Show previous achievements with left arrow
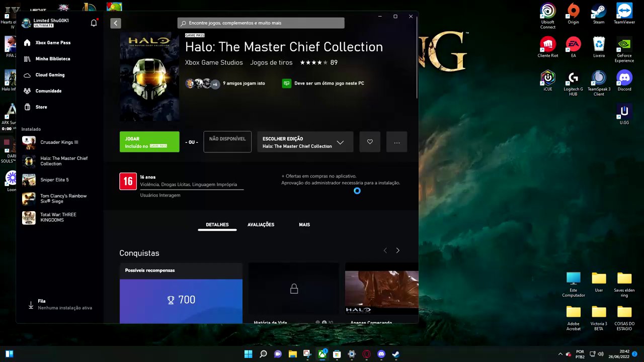Image resolution: width=644 pixels, height=362 pixels. pyautogui.click(x=385, y=250)
